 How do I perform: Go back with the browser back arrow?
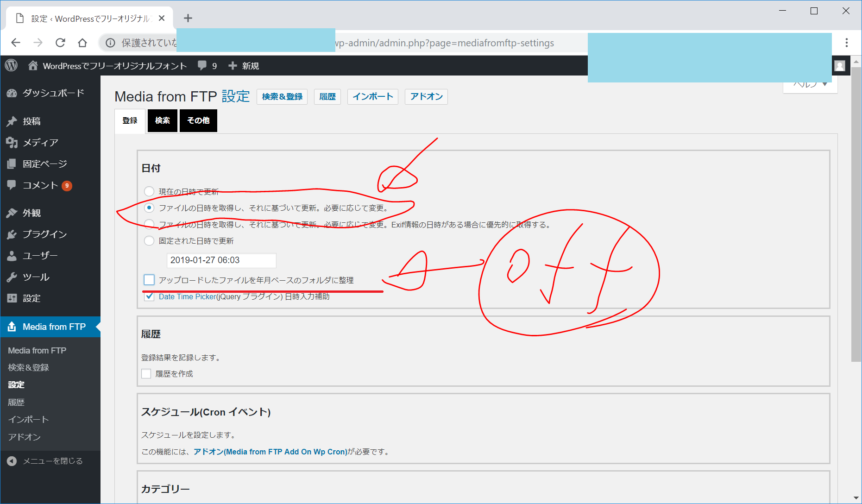pos(16,43)
